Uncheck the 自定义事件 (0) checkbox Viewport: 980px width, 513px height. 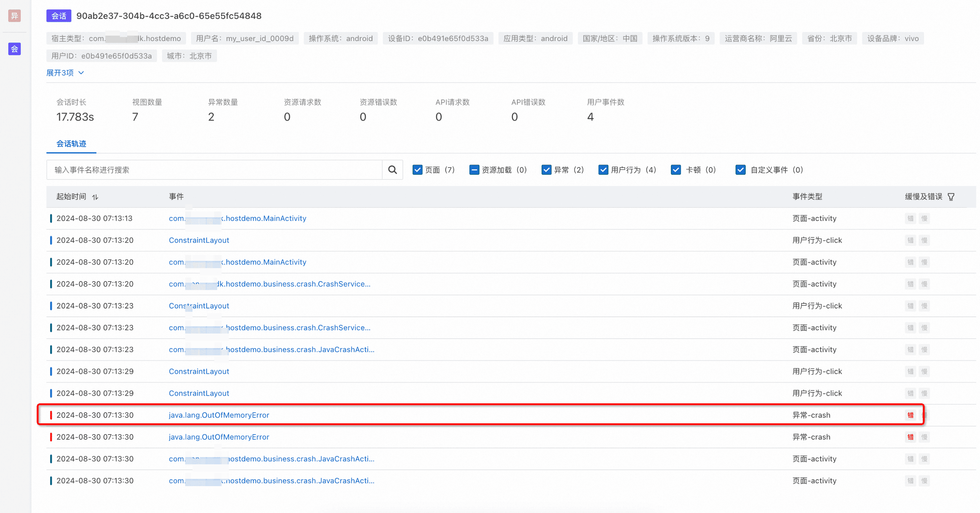pyautogui.click(x=740, y=170)
